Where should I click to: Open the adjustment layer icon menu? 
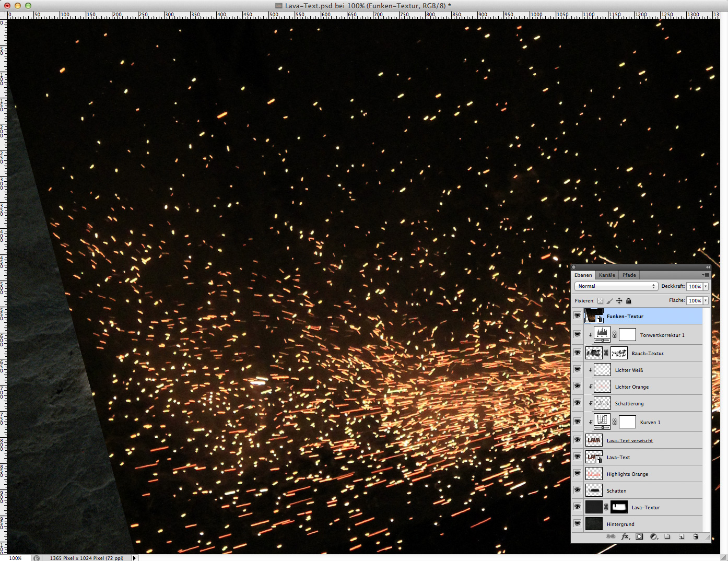(x=653, y=536)
